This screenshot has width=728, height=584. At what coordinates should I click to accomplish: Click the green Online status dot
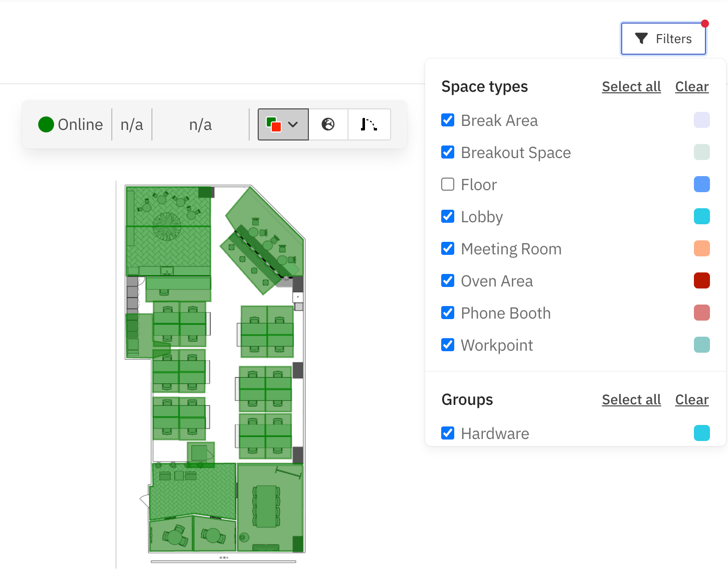(46, 124)
